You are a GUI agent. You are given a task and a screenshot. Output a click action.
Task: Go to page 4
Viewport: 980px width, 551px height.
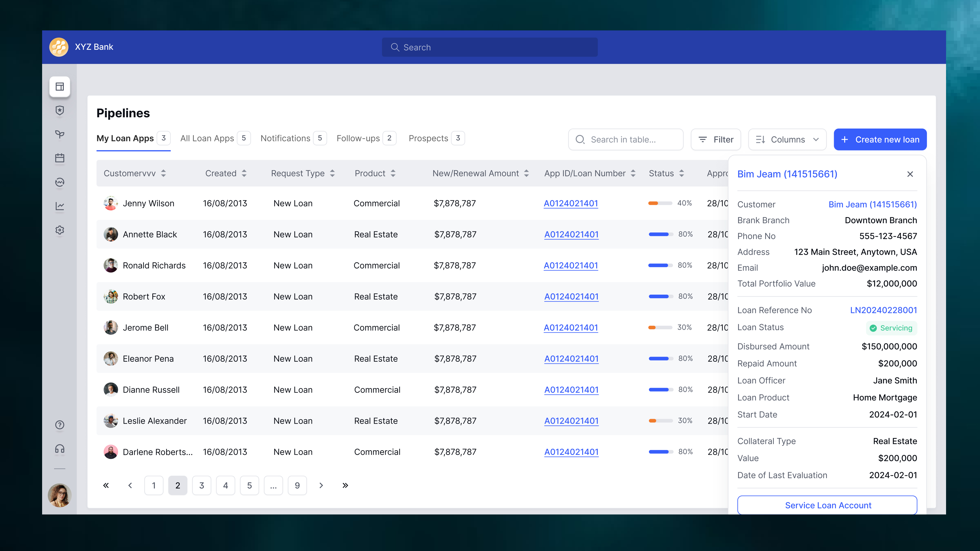pyautogui.click(x=226, y=485)
